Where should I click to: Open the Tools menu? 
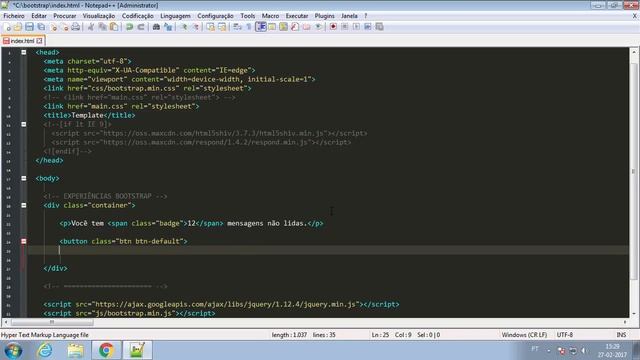tap(247, 16)
